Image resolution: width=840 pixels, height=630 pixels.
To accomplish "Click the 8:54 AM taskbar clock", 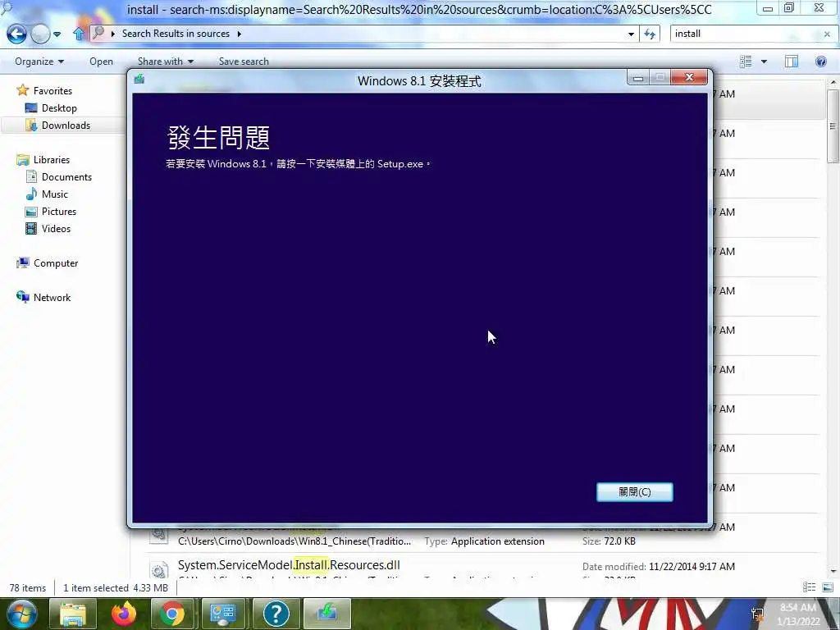I will tap(797, 608).
